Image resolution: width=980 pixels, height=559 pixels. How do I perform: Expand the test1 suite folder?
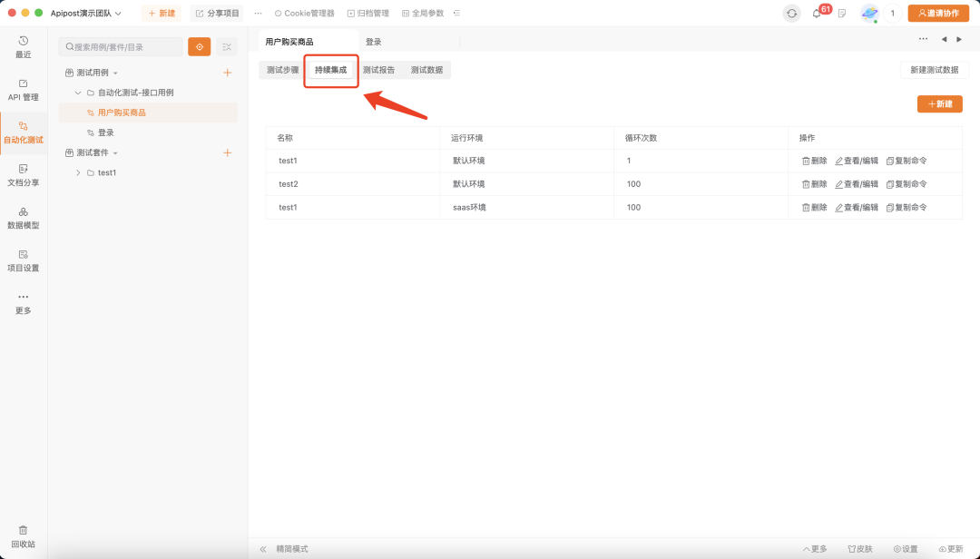click(x=77, y=172)
